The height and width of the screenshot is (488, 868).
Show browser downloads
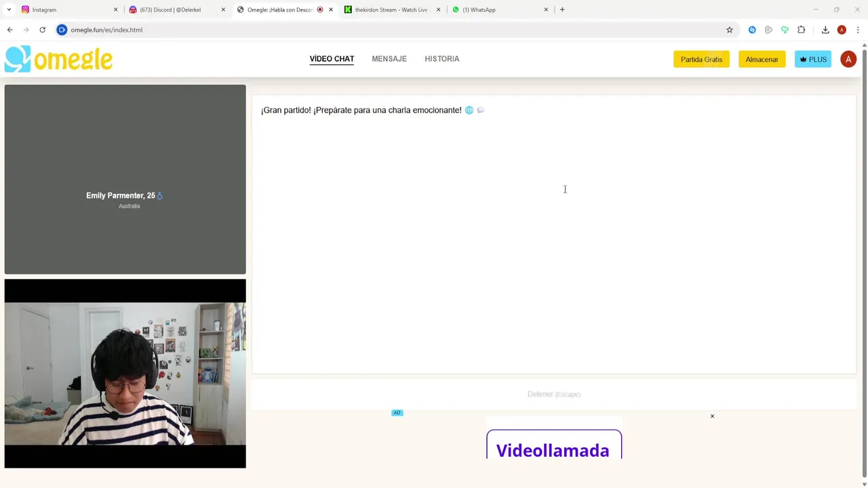click(825, 30)
